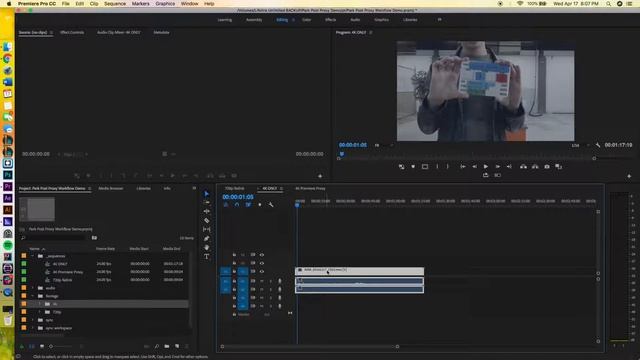Image resolution: width=640 pixels, height=360 pixels.
Task: Toggle safe margins in Program monitor
Action: click(x=425, y=167)
